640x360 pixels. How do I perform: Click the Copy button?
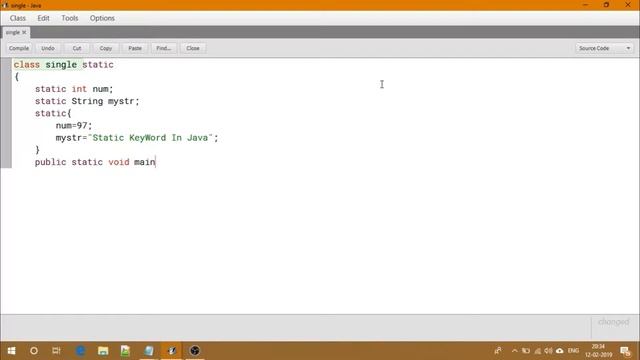pyautogui.click(x=106, y=48)
